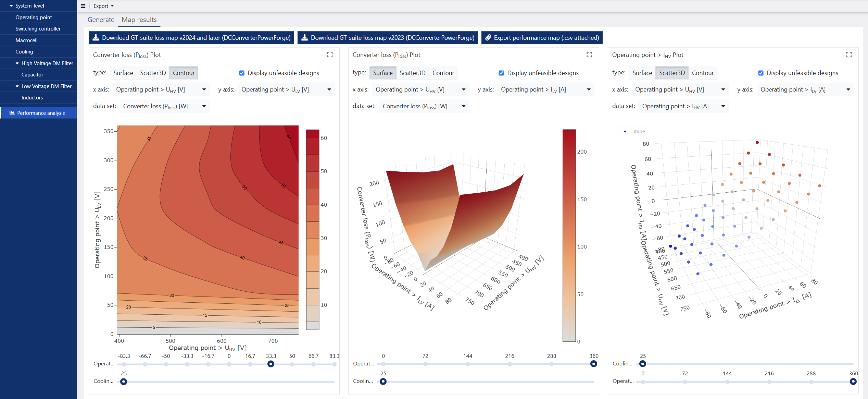868x399 pixels.
Task: Click the 'done' legend entry in scatter plot
Action: (639, 132)
